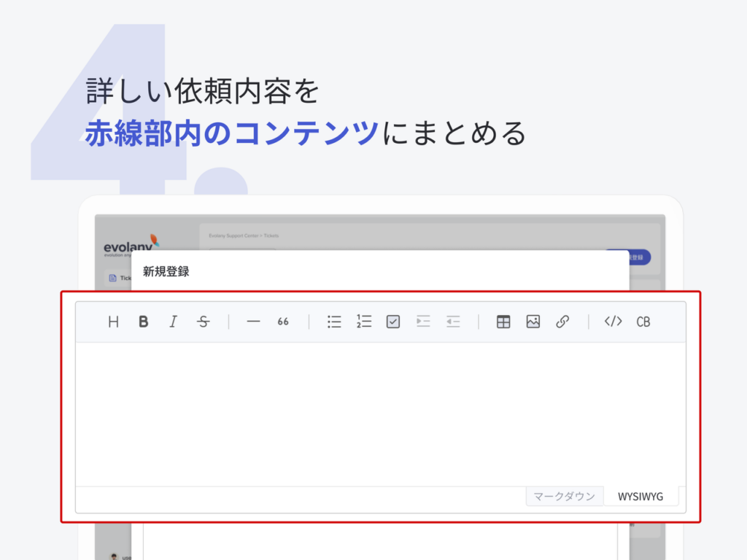
Task: Create an ordered numbered list
Action: (364, 322)
